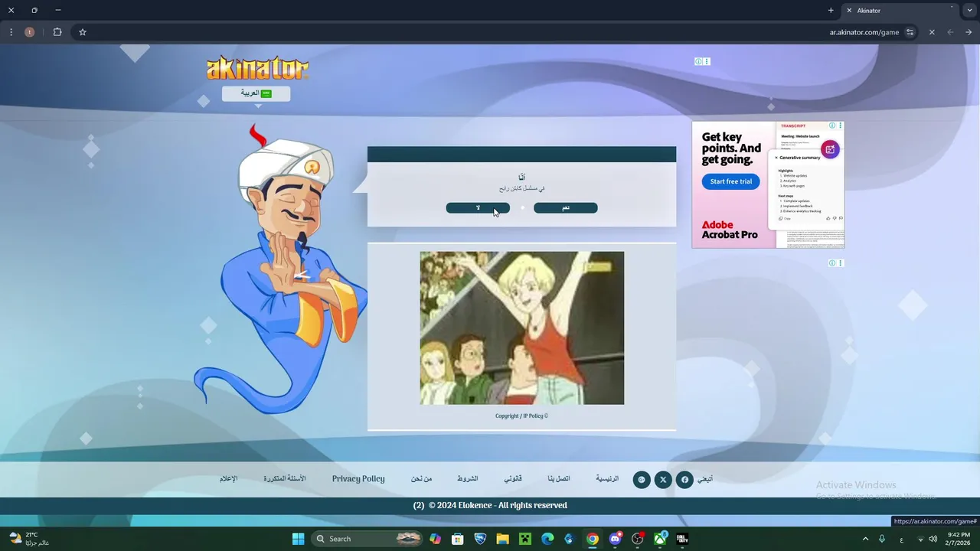Stop loading the page with the X button

pyautogui.click(x=932, y=32)
